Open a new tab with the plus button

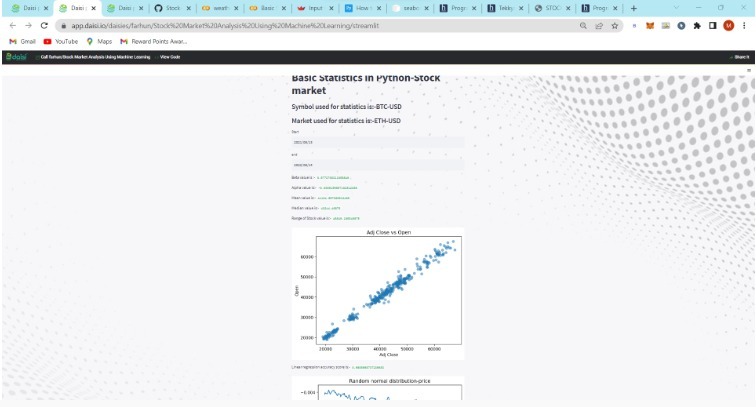pos(634,8)
